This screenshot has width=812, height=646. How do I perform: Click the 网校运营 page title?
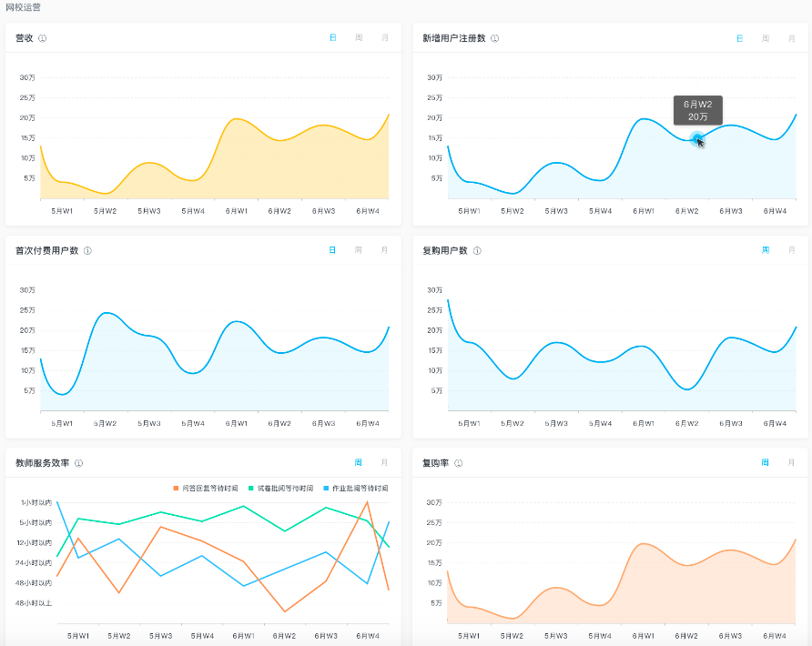[x=23, y=7]
